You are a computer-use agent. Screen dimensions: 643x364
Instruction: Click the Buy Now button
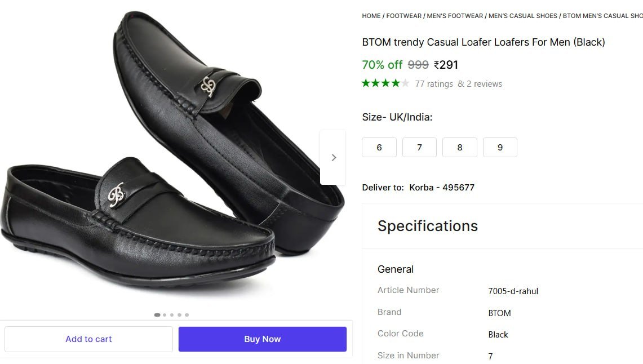tap(262, 339)
